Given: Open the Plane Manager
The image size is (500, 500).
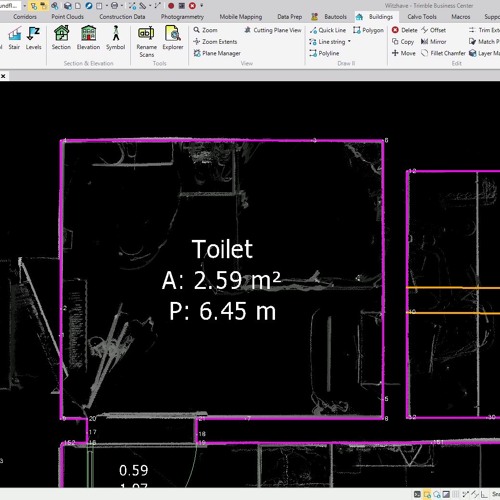Looking at the screenshot, I should coord(217,53).
